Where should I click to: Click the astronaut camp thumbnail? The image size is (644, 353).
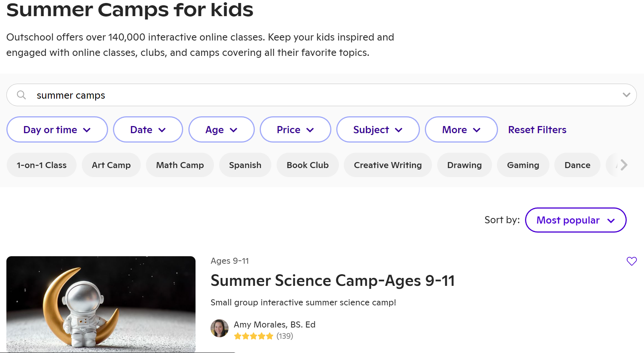click(x=101, y=304)
